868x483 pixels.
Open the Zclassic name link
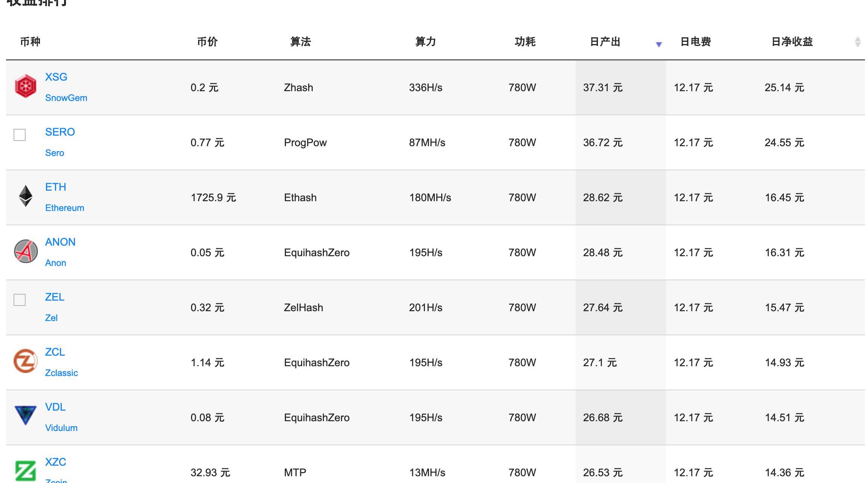61,373
